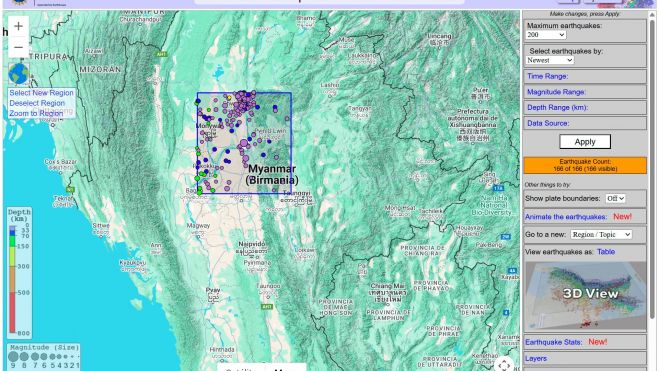
Task: Click the Select New Region link
Action: 41,93
